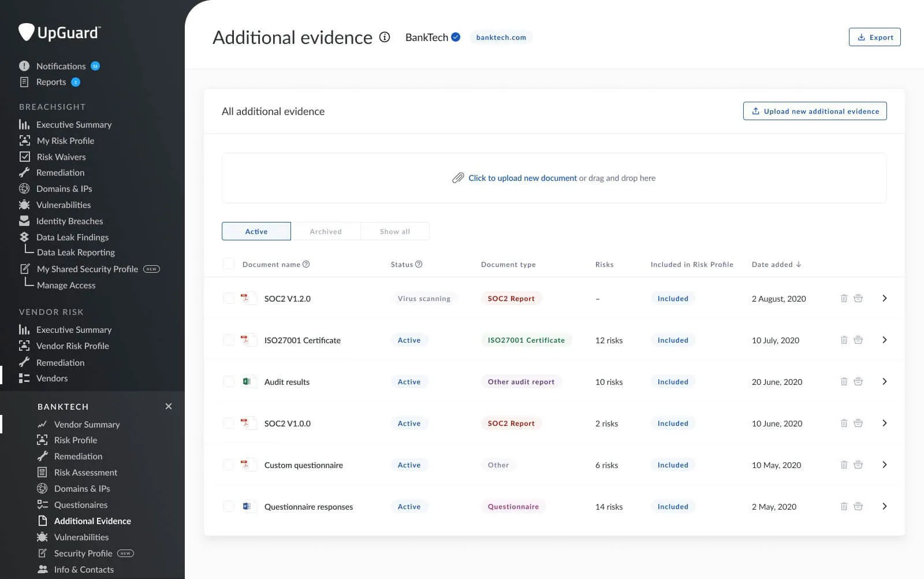Click the Export button

pos(875,37)
